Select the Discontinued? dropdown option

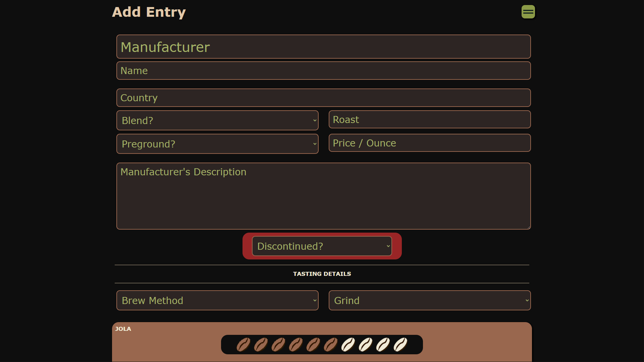tap(322, 246)
